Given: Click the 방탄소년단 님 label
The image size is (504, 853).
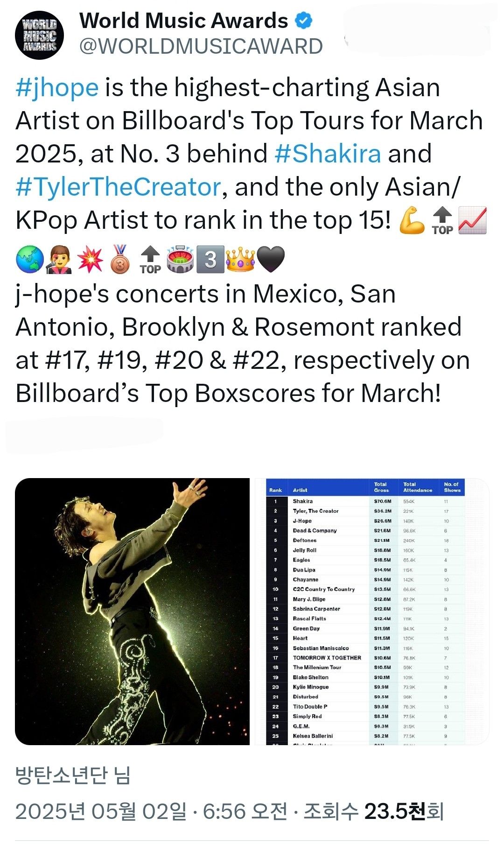Looking at the screenshot, I should click(73, 775).
